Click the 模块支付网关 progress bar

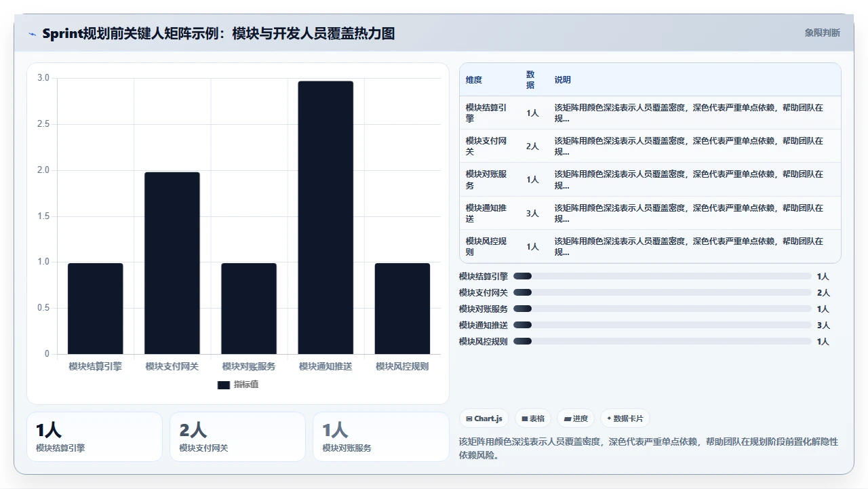663,292
